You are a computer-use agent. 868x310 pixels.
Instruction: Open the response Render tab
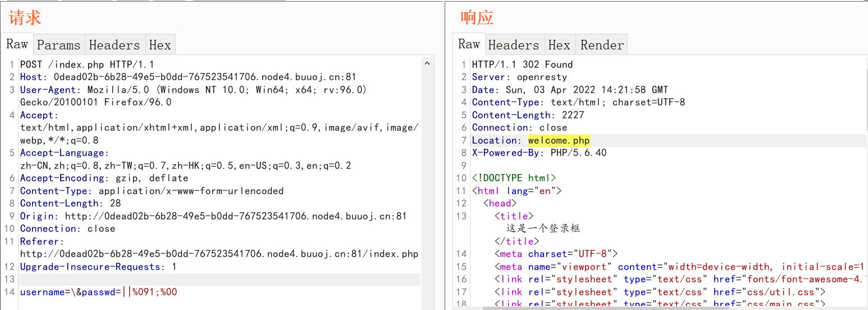(x=602, y=45)
